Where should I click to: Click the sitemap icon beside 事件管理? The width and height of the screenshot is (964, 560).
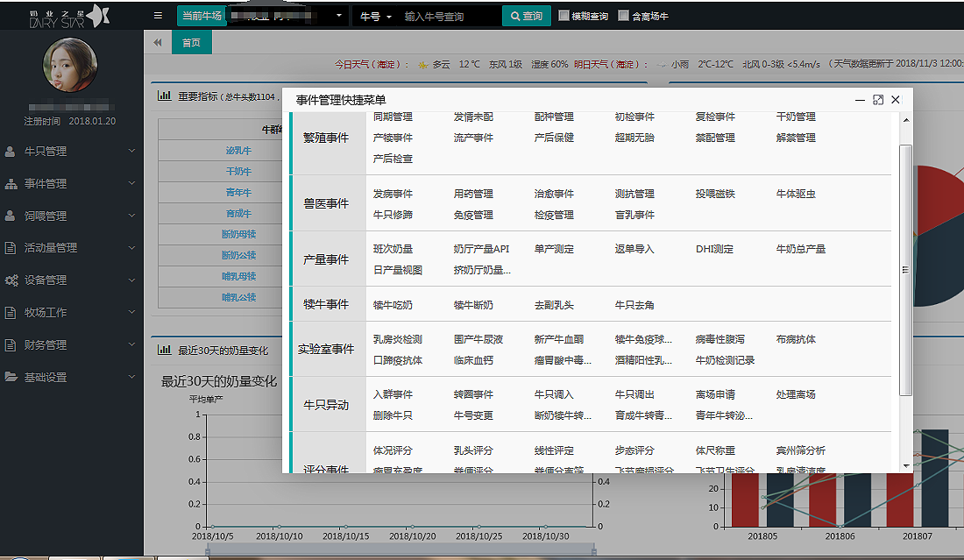point(11,184)
